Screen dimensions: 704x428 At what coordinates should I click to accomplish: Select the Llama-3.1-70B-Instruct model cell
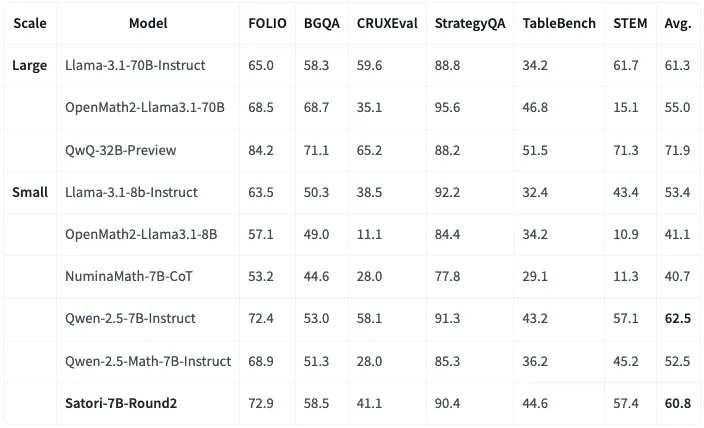pos(135,66)
